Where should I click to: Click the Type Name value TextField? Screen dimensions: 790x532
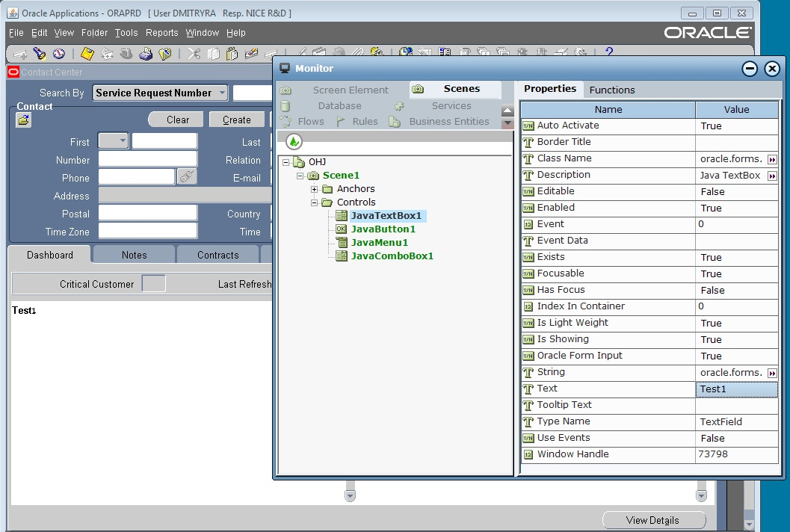[x=737, y=421]
